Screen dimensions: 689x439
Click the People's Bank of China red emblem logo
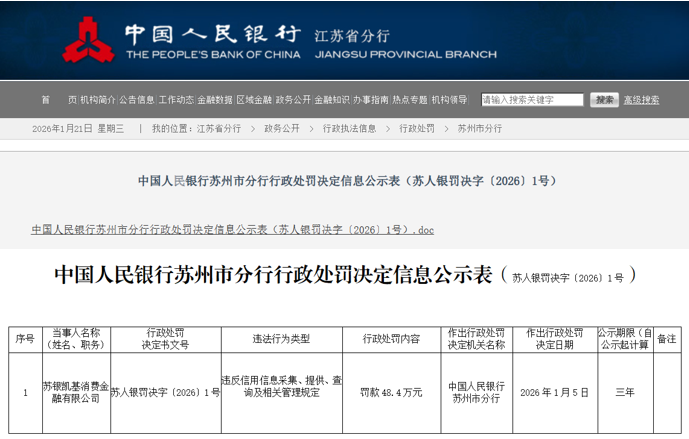pos(88,40)
